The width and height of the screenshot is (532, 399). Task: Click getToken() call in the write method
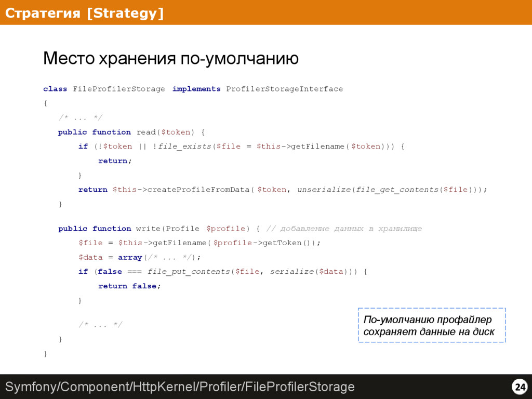pos(290,243)
